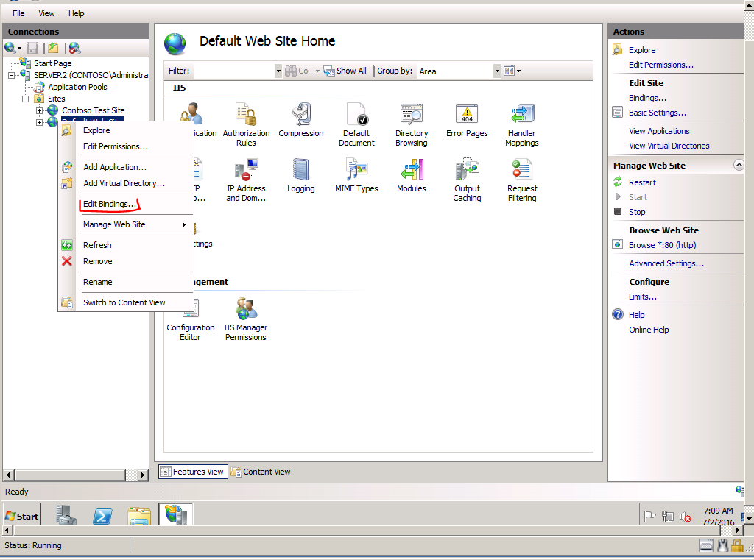Click the Connections pane horizontal scrollbar
This screenshot has height=560, width=754.
76,475
